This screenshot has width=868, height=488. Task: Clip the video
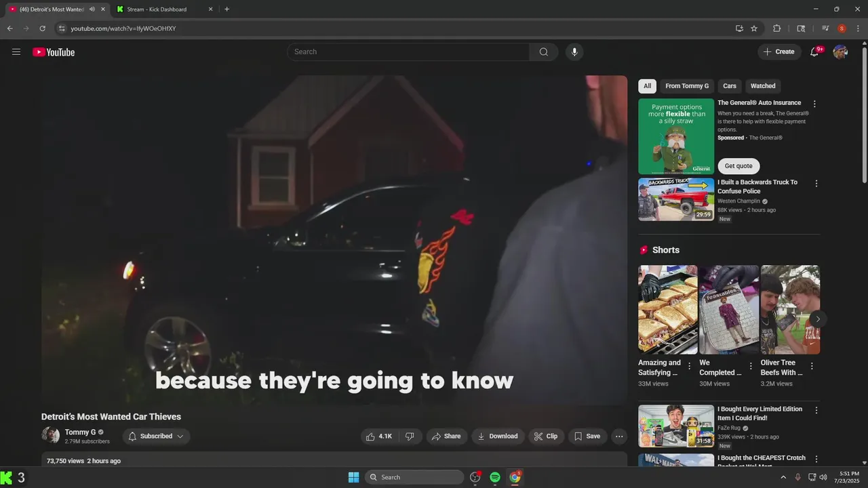point(546,436)
